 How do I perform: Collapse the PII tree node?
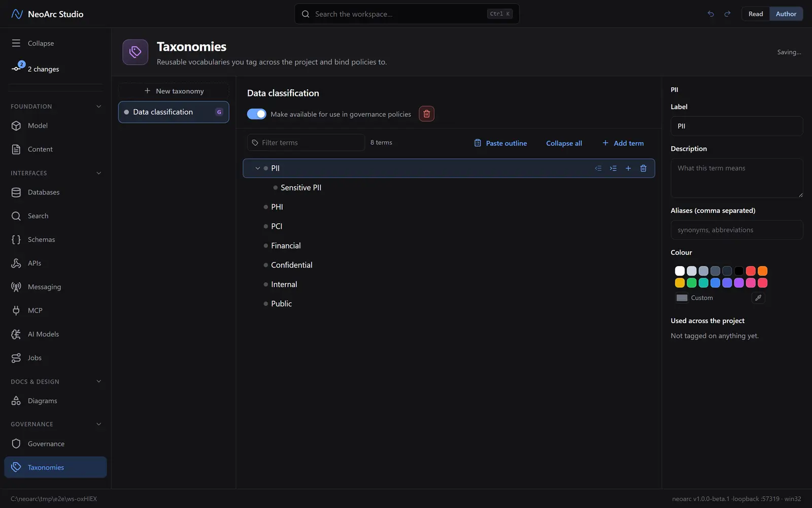(x=258, y=168)
